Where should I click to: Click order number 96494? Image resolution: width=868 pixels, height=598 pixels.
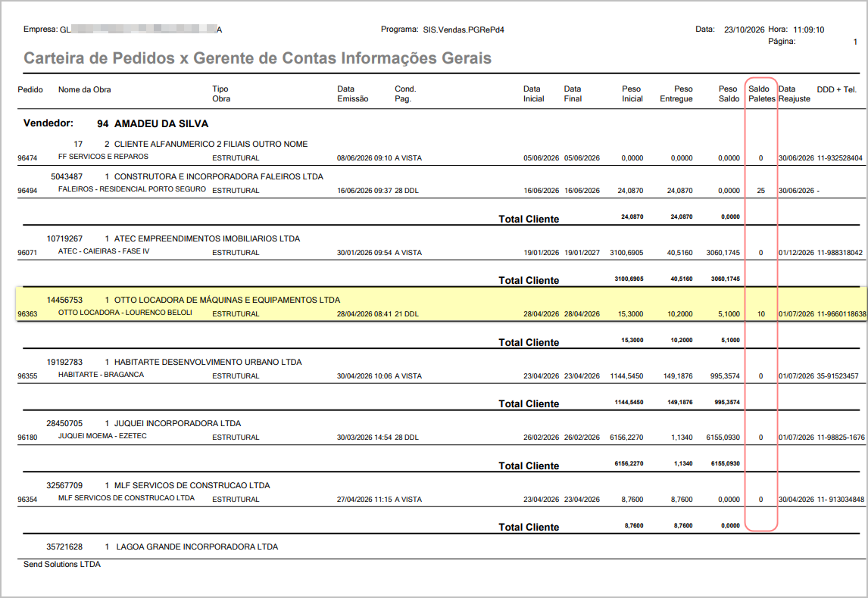click(x=27, y=191)
